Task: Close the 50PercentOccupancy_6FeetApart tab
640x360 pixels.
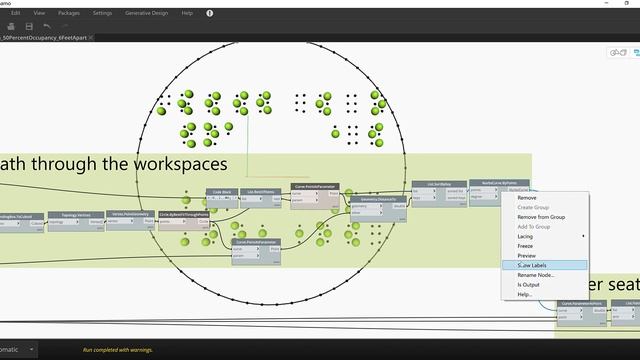Action: coord(91,38)
